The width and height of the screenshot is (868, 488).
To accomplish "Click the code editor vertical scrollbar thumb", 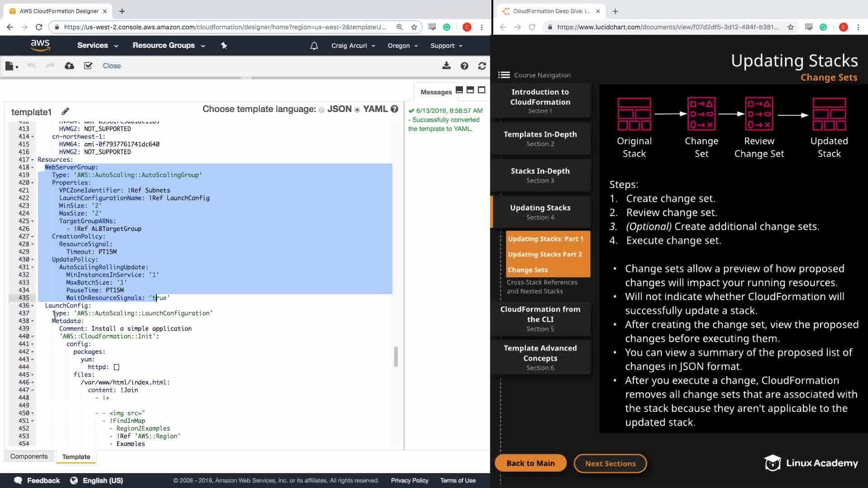I will coord(396,357).
